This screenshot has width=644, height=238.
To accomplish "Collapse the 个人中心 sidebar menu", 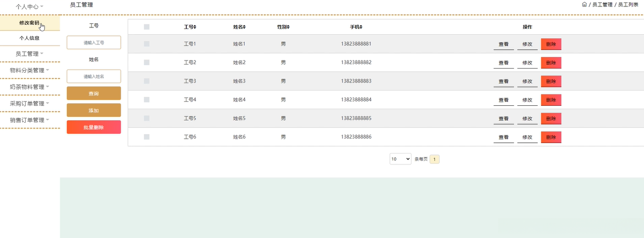I will (30, 7).
